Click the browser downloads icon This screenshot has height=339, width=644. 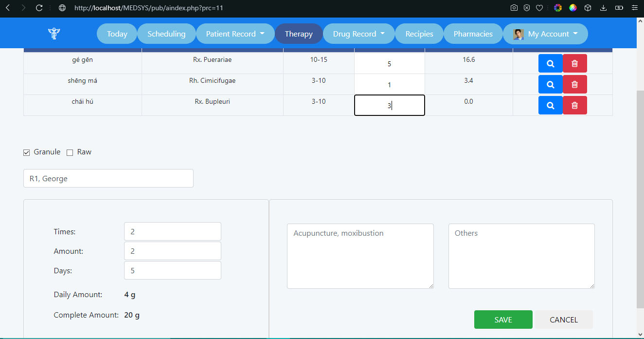point(603,8)
